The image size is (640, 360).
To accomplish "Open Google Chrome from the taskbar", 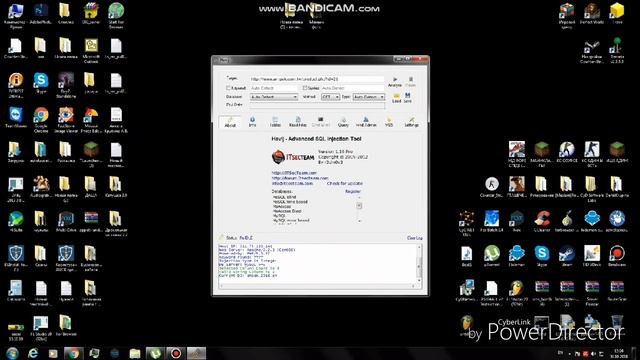I will [x=73, y=353].
